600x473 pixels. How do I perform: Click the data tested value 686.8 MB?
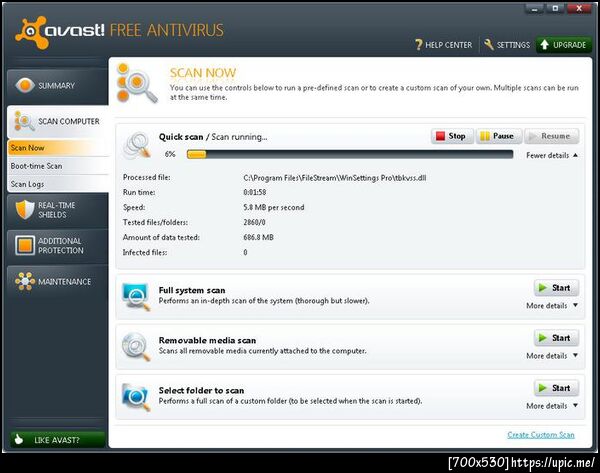258,237
